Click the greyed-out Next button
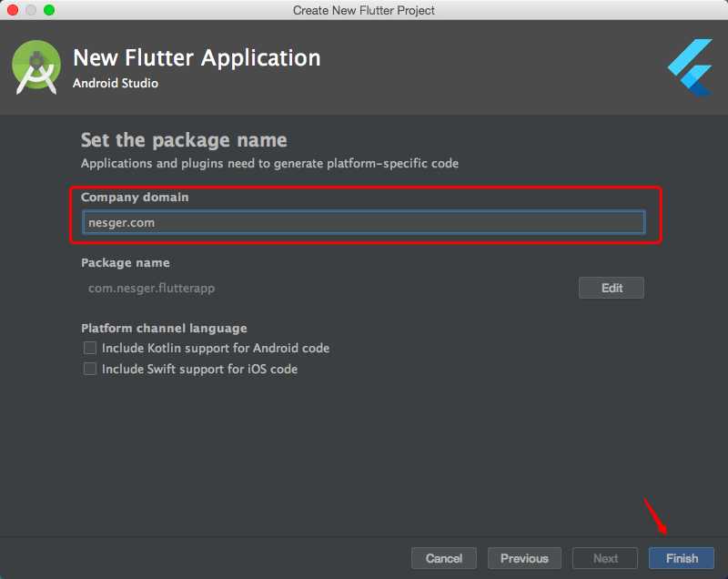This screenshot has width=728, height=579. [605, 558]
